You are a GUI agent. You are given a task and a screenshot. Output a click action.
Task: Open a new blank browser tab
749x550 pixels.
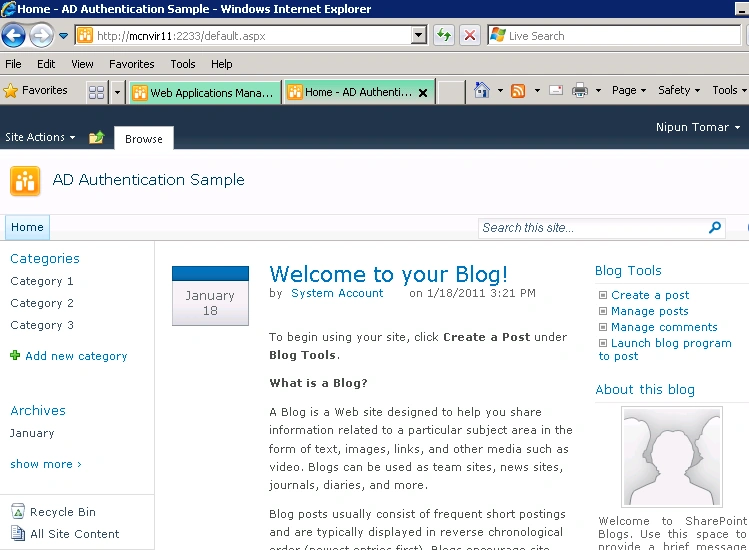pyautogui.click(x=450, y=92)
